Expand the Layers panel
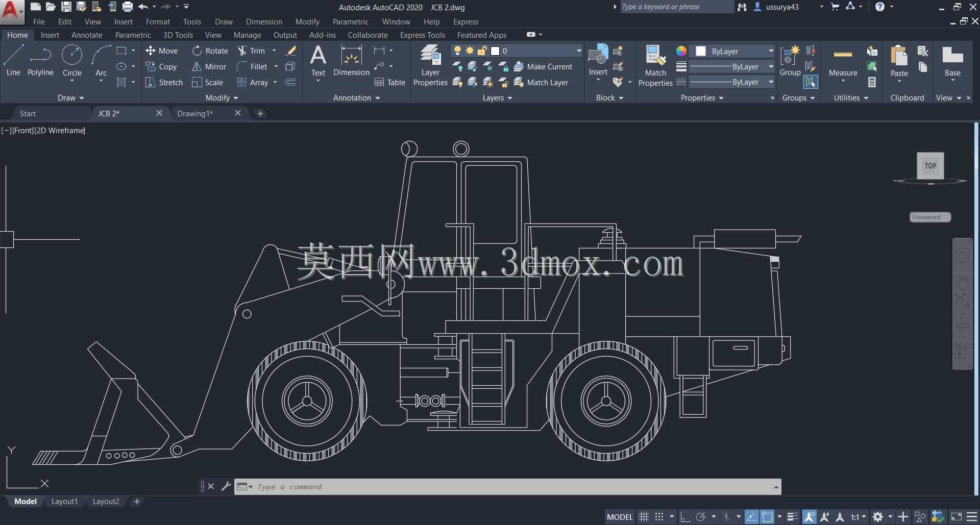 click(498, 97)
